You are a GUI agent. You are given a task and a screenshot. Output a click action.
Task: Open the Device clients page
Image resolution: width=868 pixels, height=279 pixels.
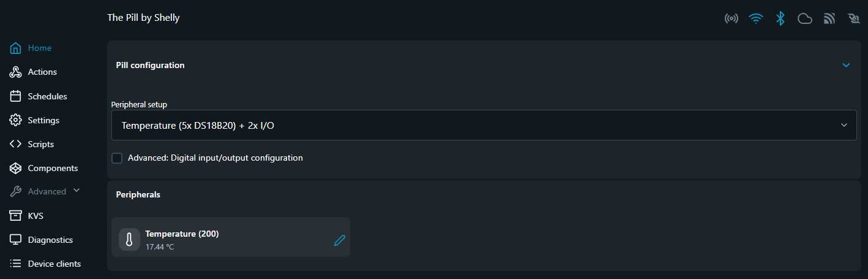pyautogui.click(x=54, y=264)
